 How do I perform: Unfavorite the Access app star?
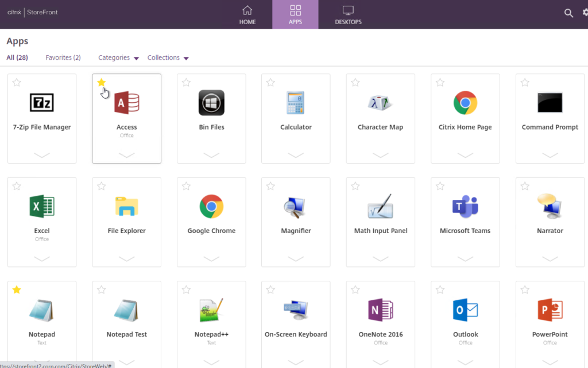101,83
